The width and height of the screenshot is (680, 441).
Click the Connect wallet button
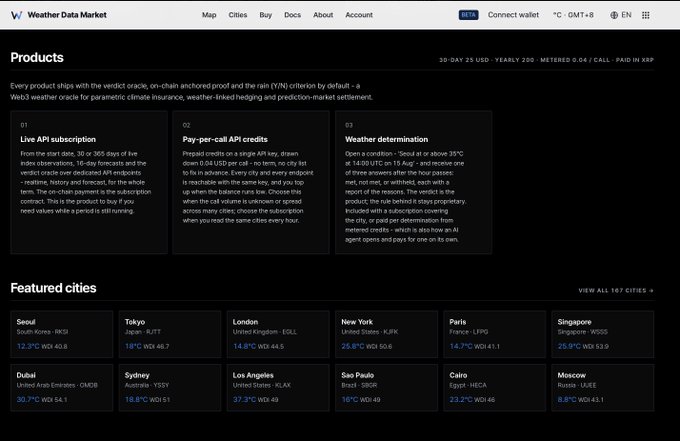513,15
